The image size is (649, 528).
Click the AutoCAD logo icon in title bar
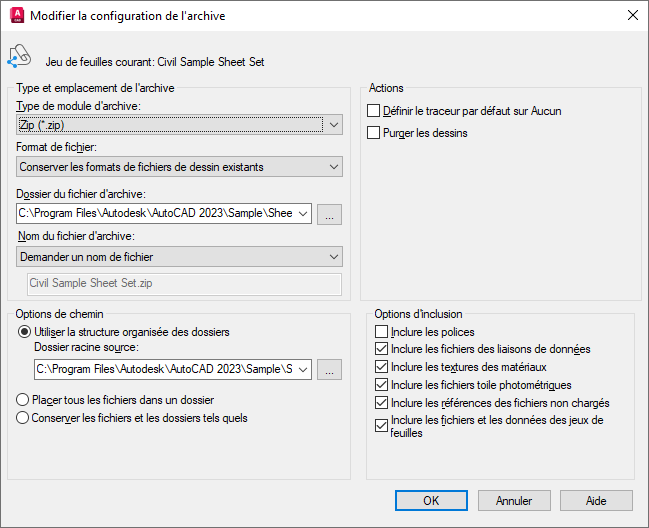click(x=16, y=15)
